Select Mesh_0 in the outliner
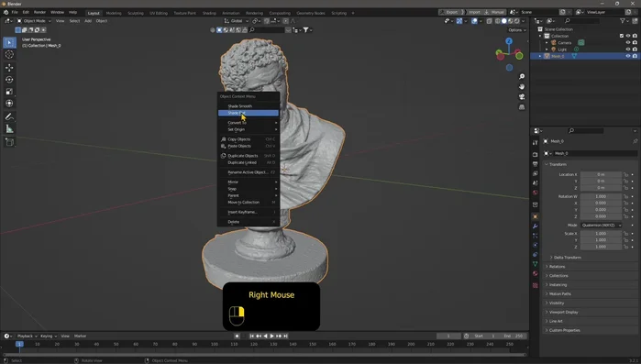Image resolution: width=641 pixels, height=364 pixels. (558, 56)
